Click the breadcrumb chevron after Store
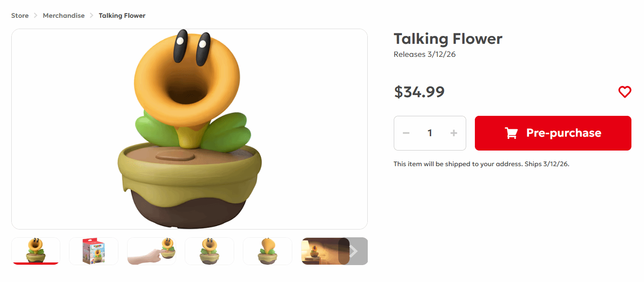Screen dimensions: 644x282 pyautogui.click(x=36, y=16)
